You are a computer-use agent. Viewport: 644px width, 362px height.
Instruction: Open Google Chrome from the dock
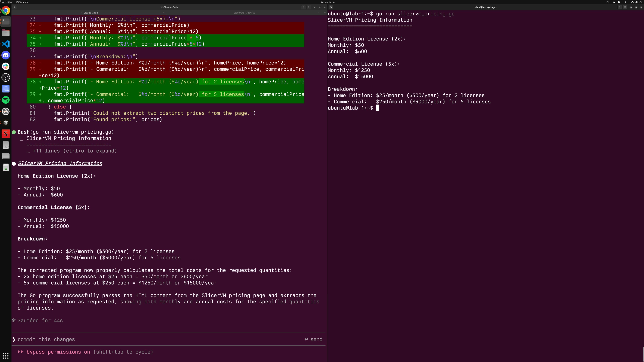coord(6,11)
